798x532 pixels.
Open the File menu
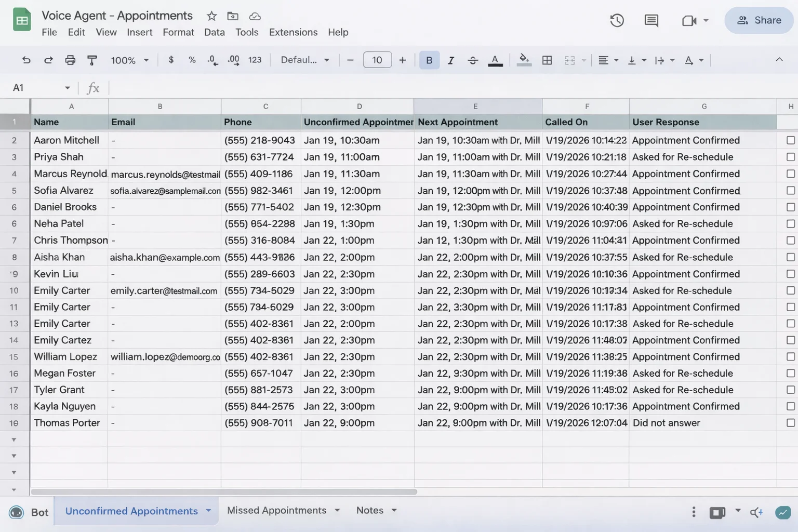[49, 32]
